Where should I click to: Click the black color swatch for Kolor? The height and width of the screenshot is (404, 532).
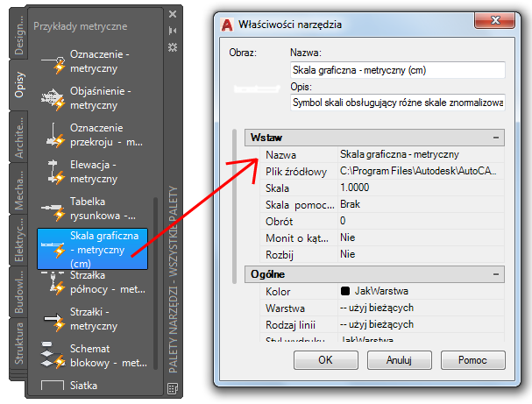[x=345, y=291]
